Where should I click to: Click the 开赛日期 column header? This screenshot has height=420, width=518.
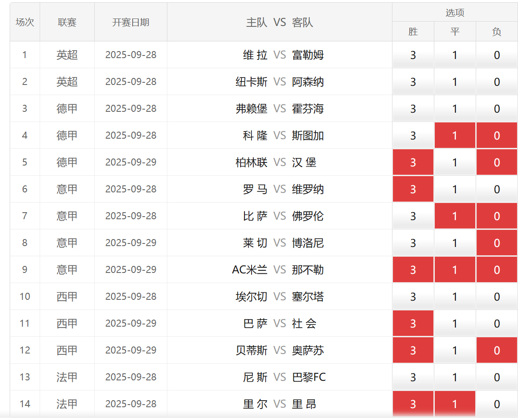pyautogui.click(x=130, y=22)
